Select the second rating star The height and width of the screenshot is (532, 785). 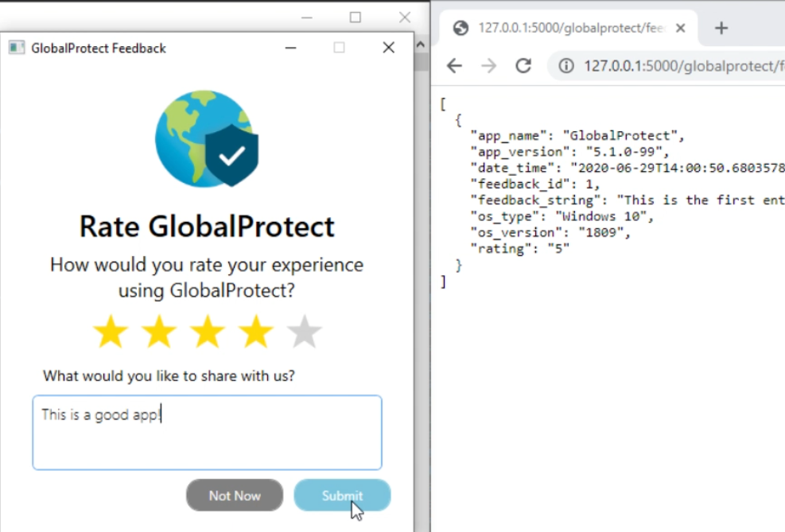[x=159, y=332]
